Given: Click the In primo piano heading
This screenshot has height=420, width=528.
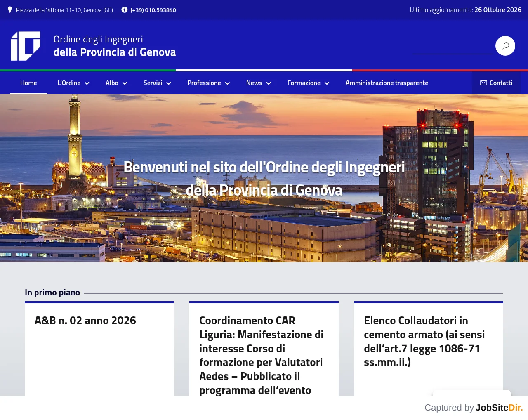Looking at the screenshot, I should tap(52, 293).
